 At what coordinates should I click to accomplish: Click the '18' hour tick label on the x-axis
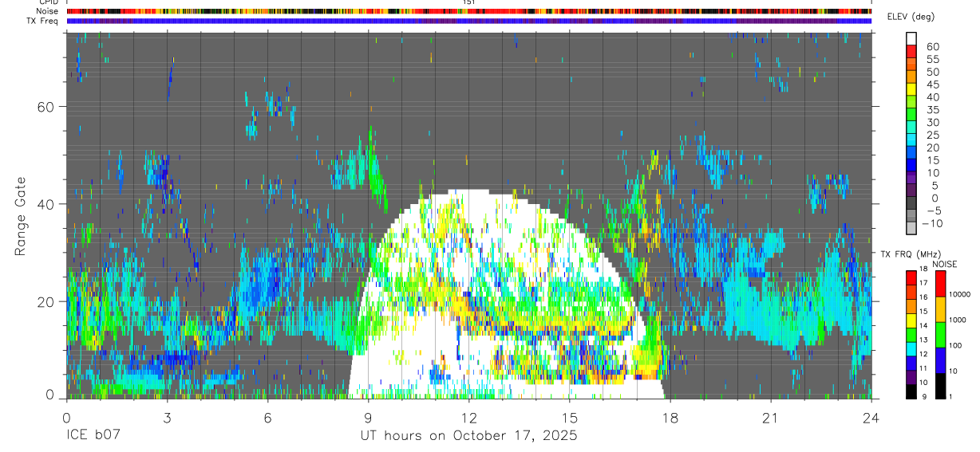point(670,418)
